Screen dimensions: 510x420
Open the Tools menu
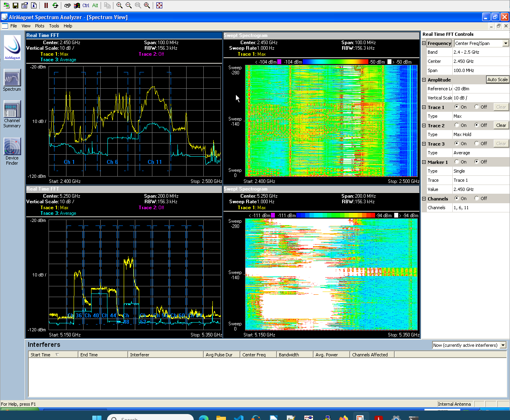(x=54, y=26)
